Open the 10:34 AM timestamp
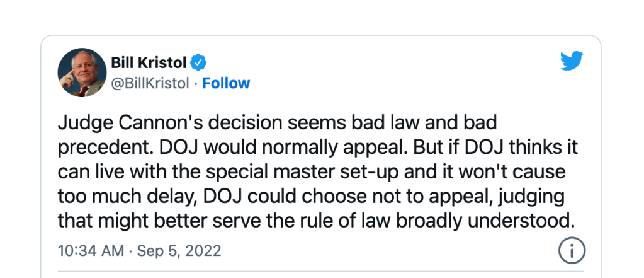The height and width of the screenshot is (278, 644). click(91, 251)
